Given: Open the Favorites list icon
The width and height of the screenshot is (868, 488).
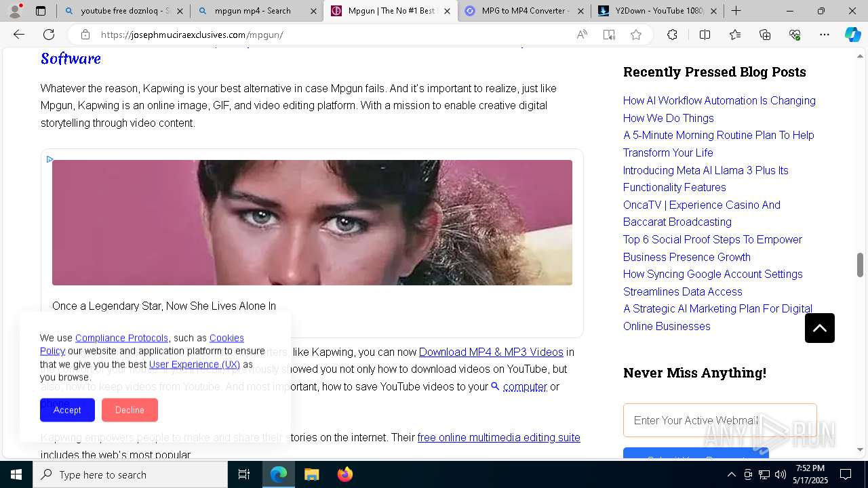Looking at the screenshot, I should (x=735, y=35).
